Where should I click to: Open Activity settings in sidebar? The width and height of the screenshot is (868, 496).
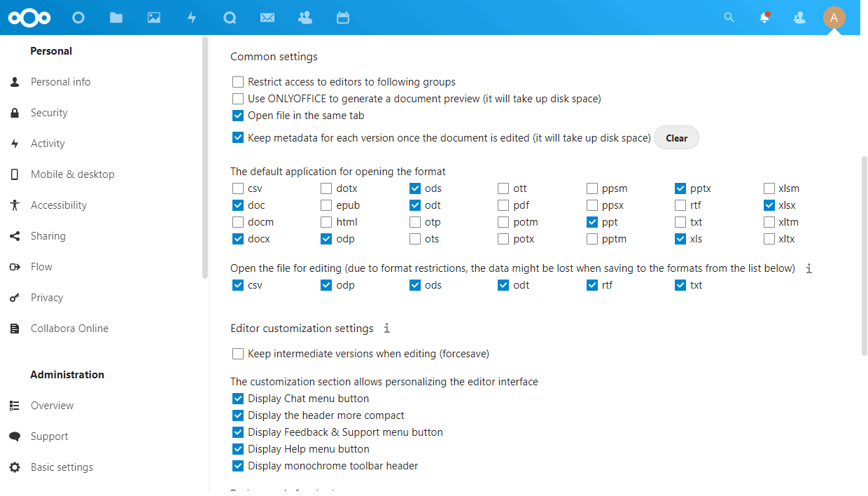click(48, 144)
